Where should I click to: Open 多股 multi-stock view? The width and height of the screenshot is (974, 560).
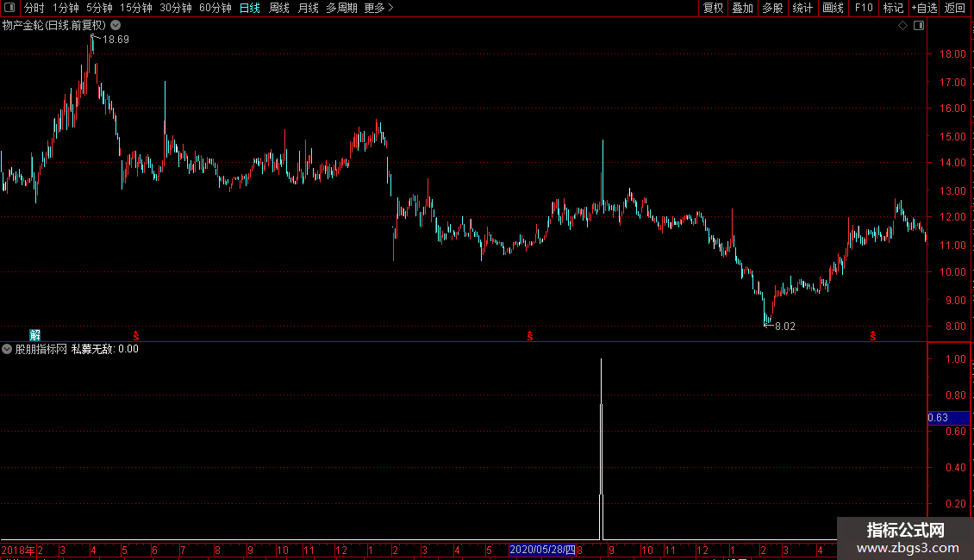pos(772,8)
